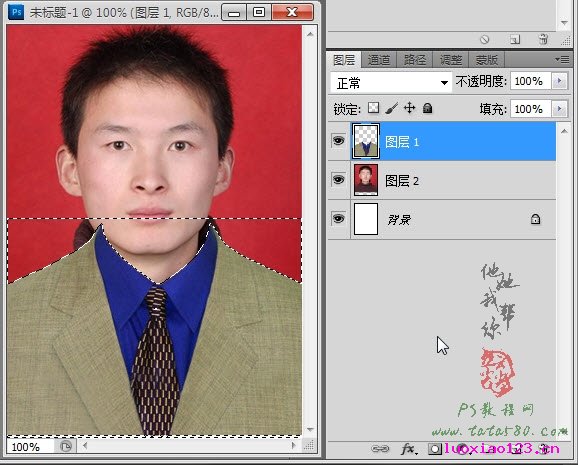This screenshot has width=578, height=465.
Task: Click the 不透明度 100% value field
Action: pyautogui.click(x=530, y=81)
